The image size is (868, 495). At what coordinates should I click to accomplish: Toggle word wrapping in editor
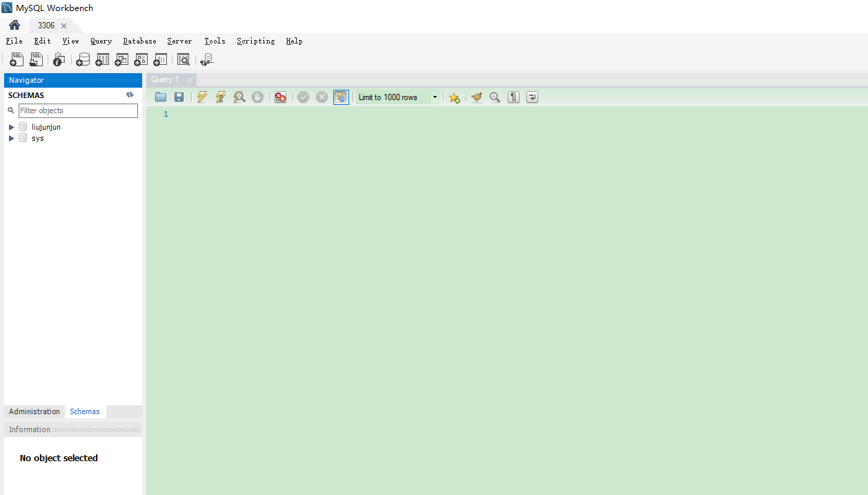[532, 97]
